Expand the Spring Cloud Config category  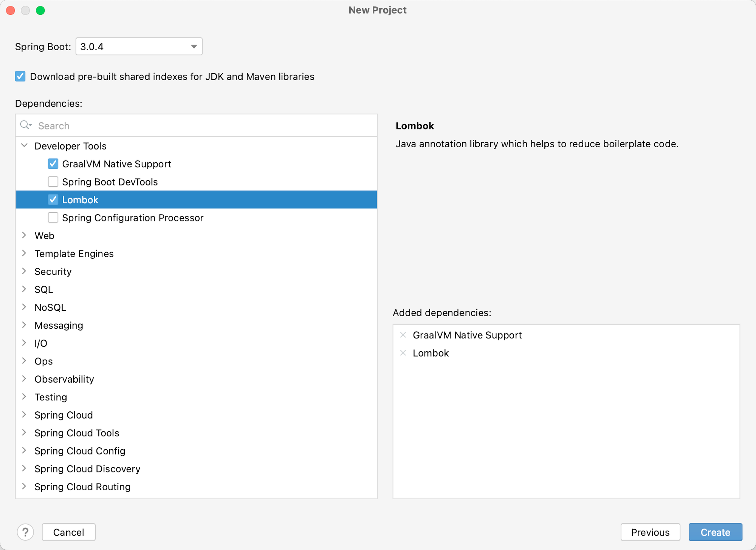click(25, 450)
